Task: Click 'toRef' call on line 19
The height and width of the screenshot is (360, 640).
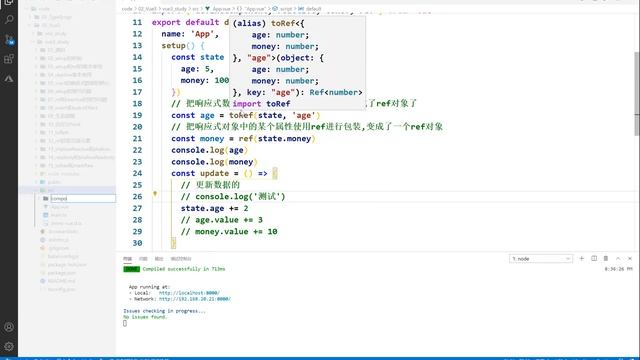Action: click(x=241, y=116)
